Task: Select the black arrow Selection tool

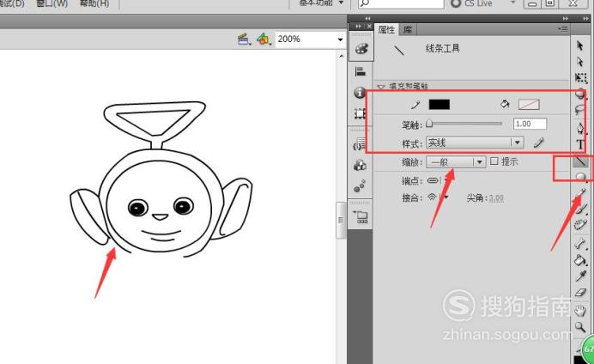Action: coord(579,45)
